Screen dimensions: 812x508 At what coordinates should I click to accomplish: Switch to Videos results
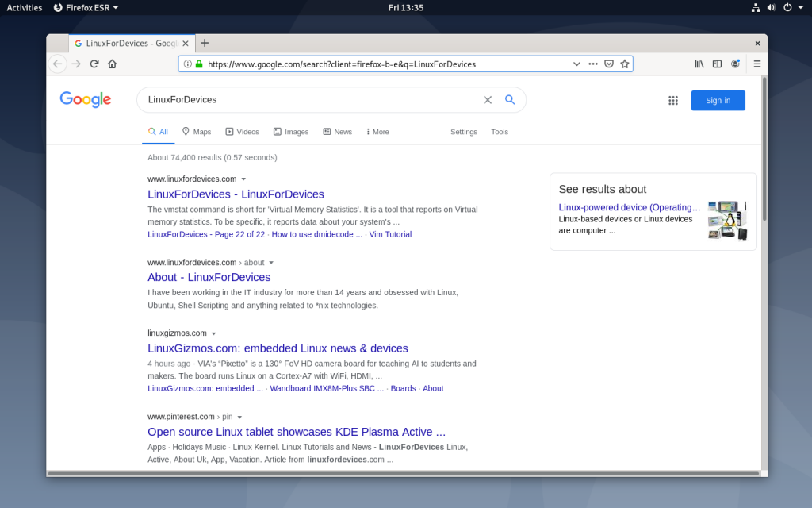pyautogui.click(x=243, y=132)
